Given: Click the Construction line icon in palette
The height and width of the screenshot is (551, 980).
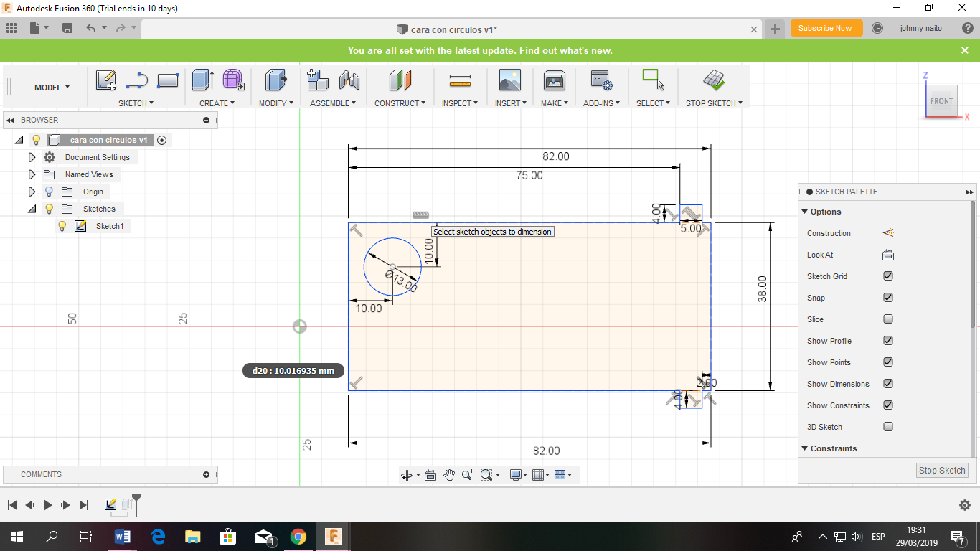Looking at the screenshot, I should pyautogui.click(x=887, y=233).
